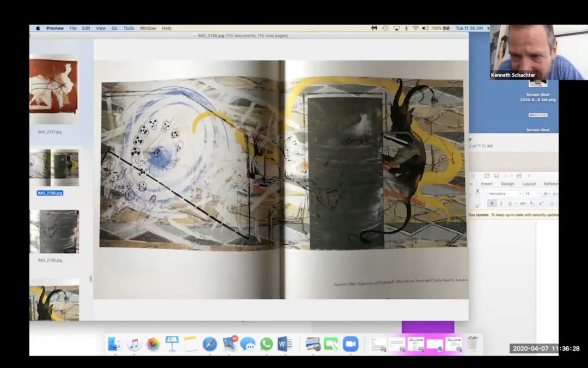Open the Window menu
Viewport: 588px width, 368px height.
click(148, 28)
